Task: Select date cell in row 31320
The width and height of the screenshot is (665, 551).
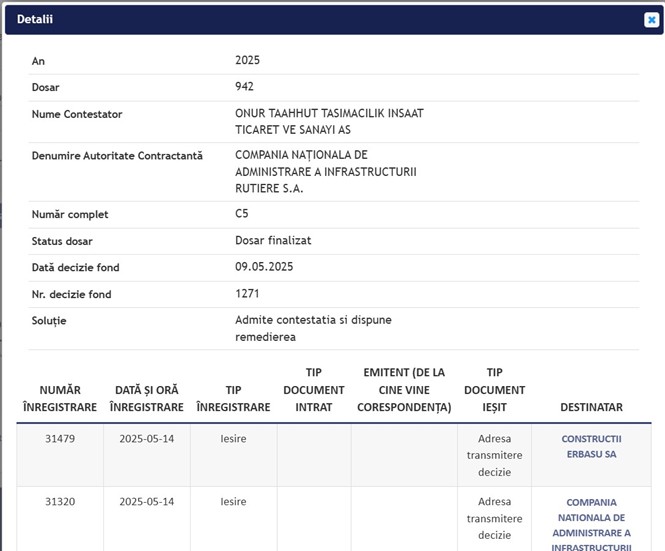Action: tap(146, 501)
